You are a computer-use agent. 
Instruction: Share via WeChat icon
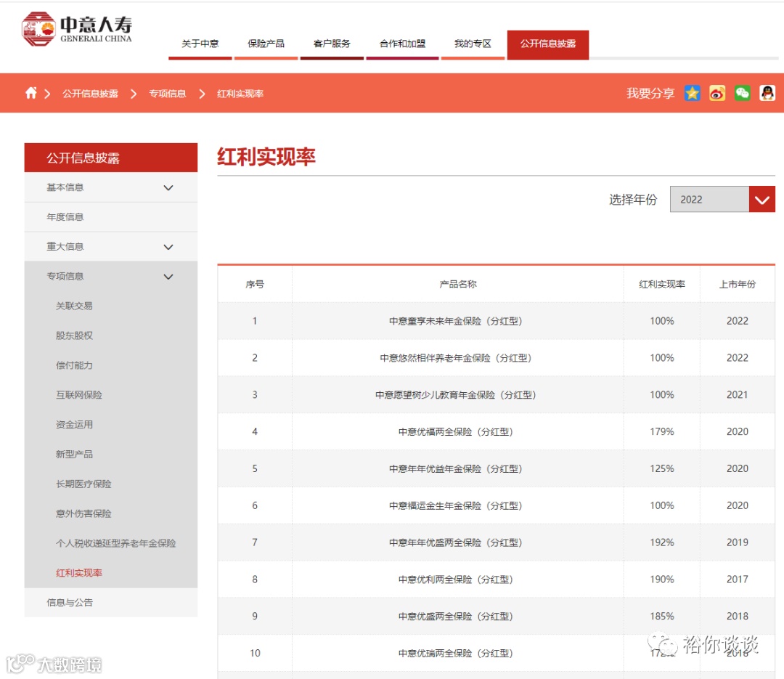(x=742, y=93)
